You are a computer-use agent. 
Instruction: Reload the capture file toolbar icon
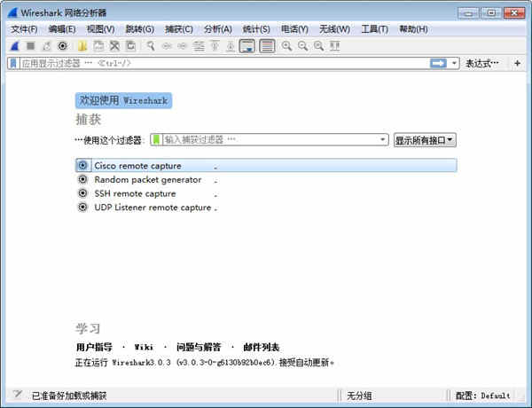click(x=130, y=46)
